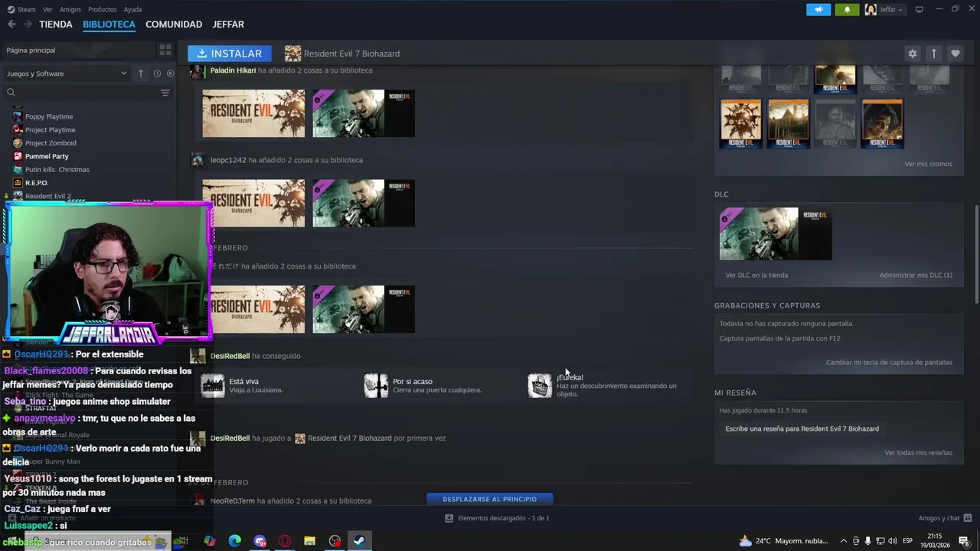Click Administrar mis DLC (1) link
Image resolution: width=980 pixels, height=551 pixels.
916,275
